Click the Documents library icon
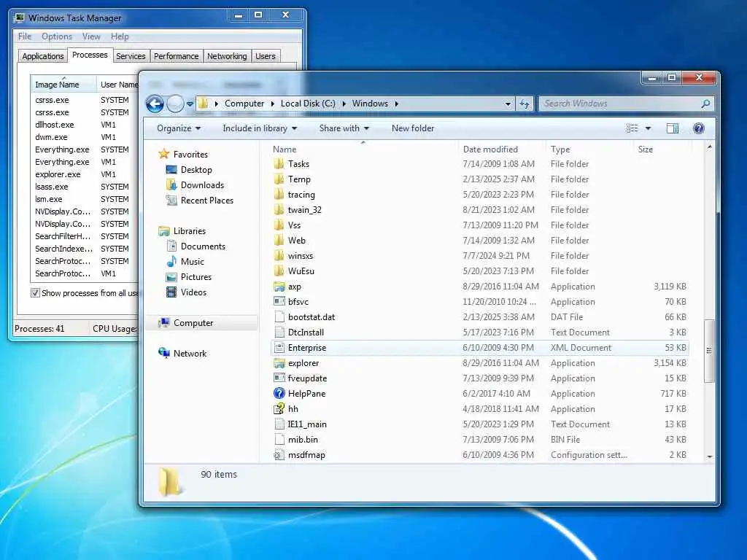747x560 pixels. (171, 246)
